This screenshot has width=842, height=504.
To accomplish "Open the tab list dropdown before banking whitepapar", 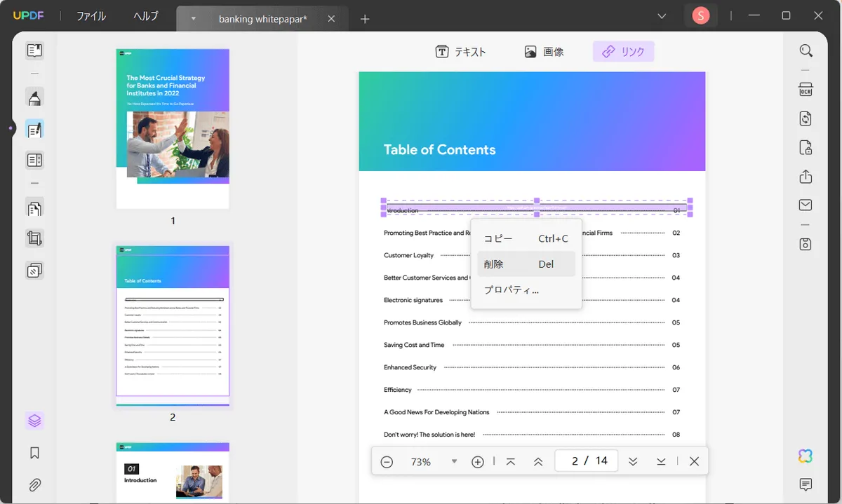I will 194,19.
